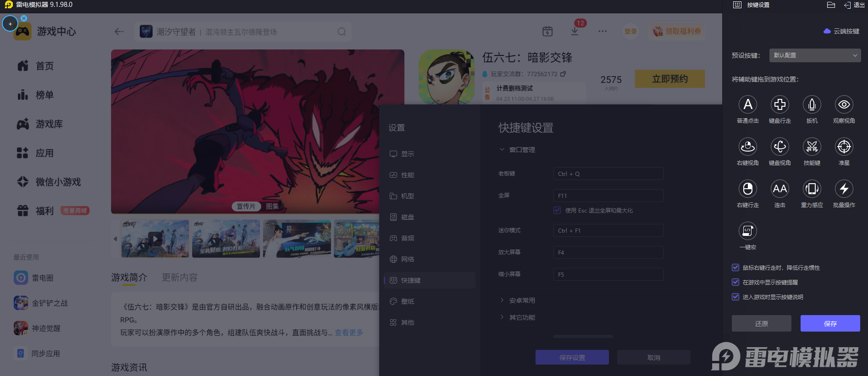Toggle 进入游戏时显示按键说明 checkbox
The image size is (868, 376).
(735, 297)
